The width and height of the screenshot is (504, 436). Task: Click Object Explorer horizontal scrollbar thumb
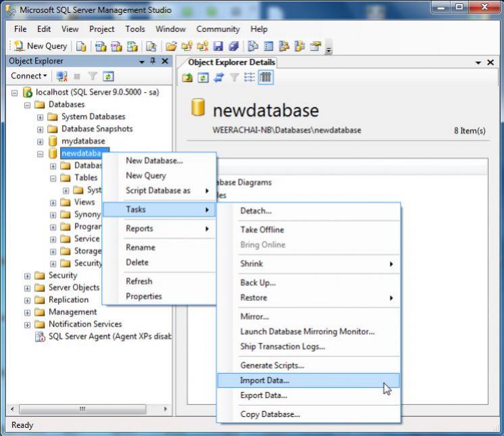82,409
